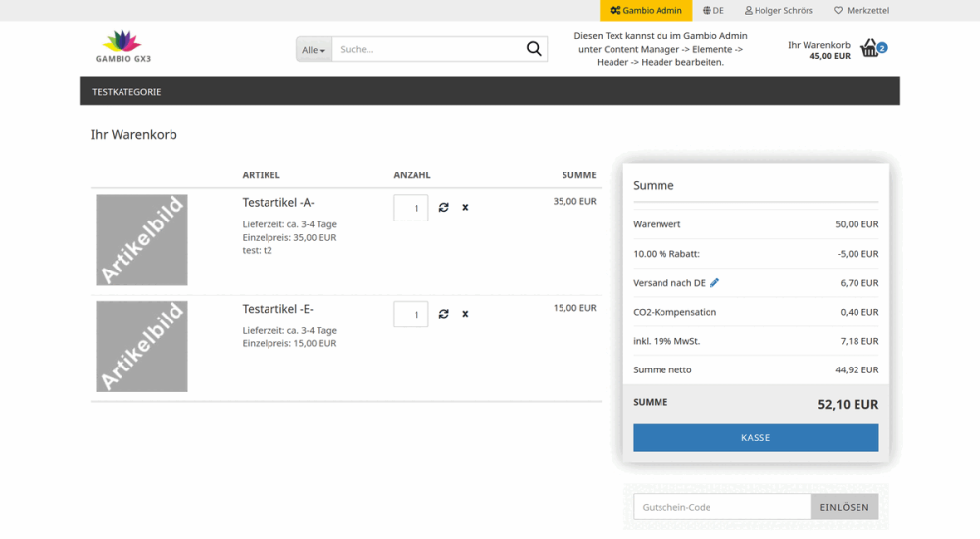
Task: Click the inkl. 19% MwSt. label
Action: [666, 341]
